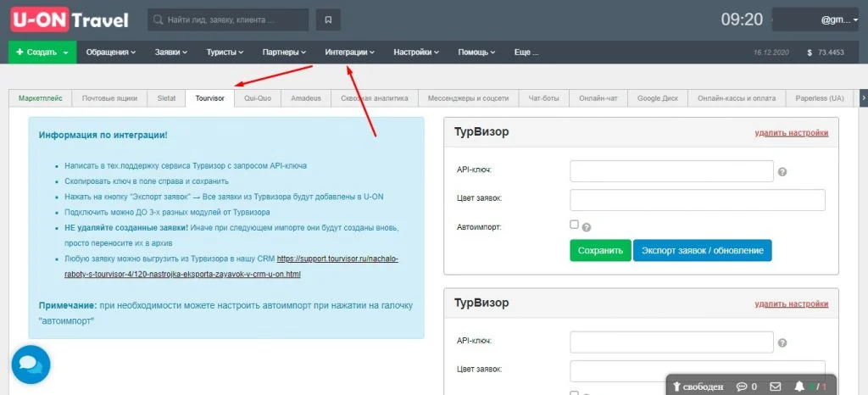
Task: Focus second API-ключ input field
Action: click(x=671, y=342)
